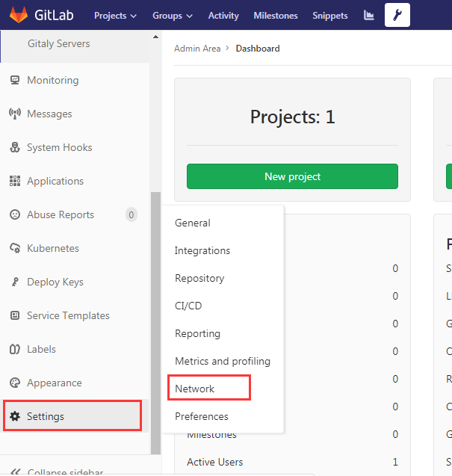Image resolution: width=452 pixels, height=476 pixels.
Task: Click the Applications grid icon
Action: (15, 181)
